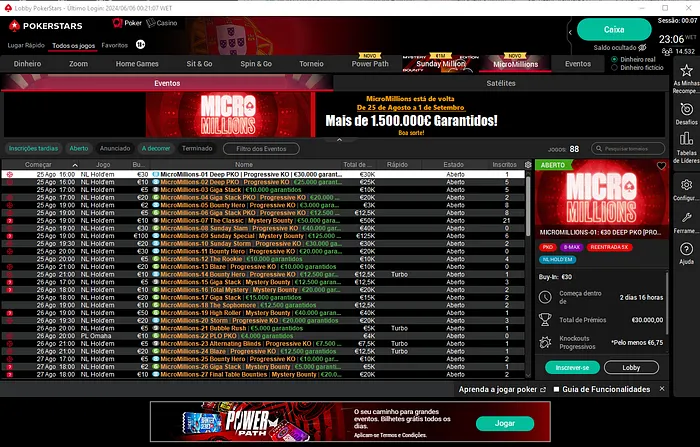Viewport: 700px width, 447px height.
Task: Collapse cashier panel left chevron
Action: 570,32
